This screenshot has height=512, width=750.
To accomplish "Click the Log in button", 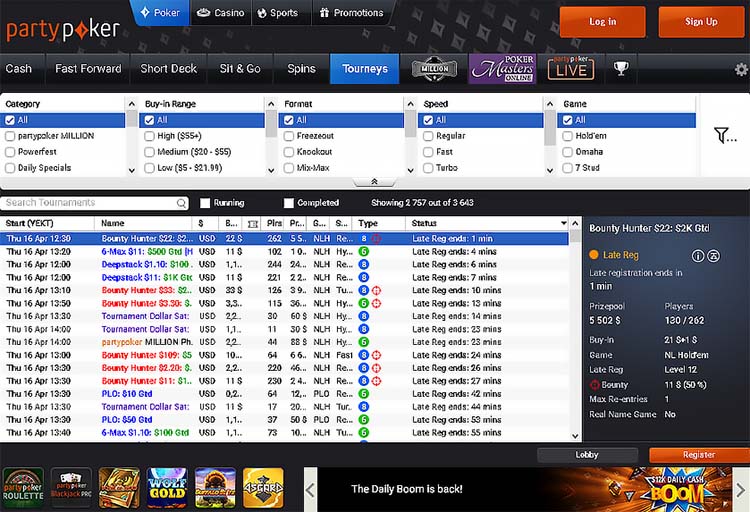I will [x=602, y=22].
